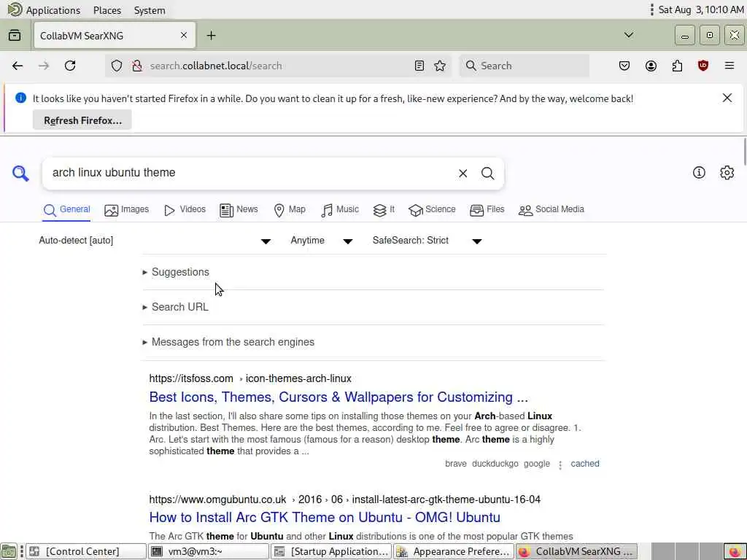Focus the SearXNG query input field

tap(250, 173)
